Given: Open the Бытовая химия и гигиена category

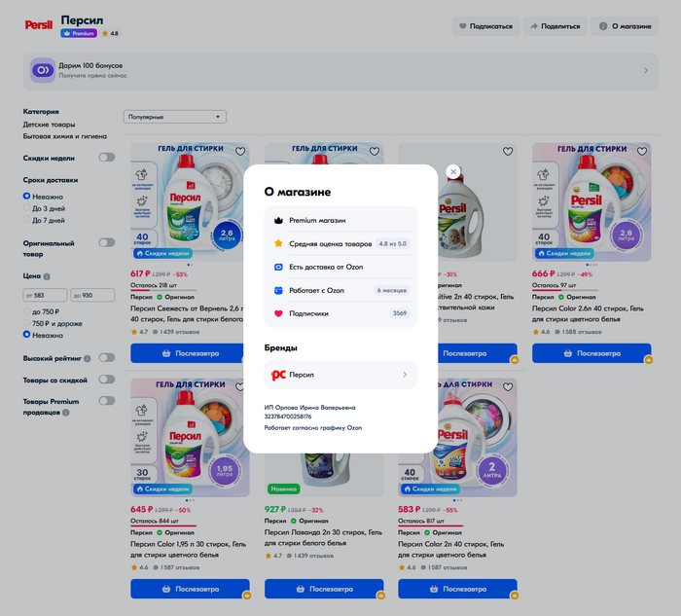Looking at the screenshot, I should click(x=65, y=136).
